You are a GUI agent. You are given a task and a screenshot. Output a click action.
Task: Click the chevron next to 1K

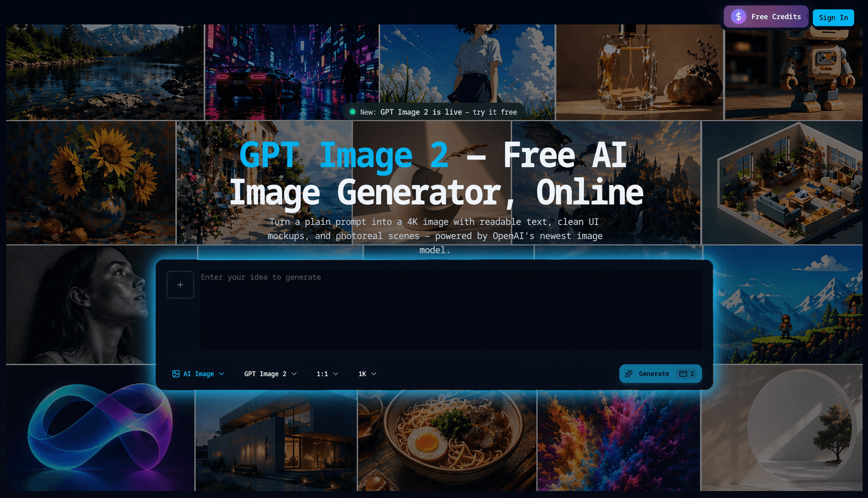pos(374,374)
